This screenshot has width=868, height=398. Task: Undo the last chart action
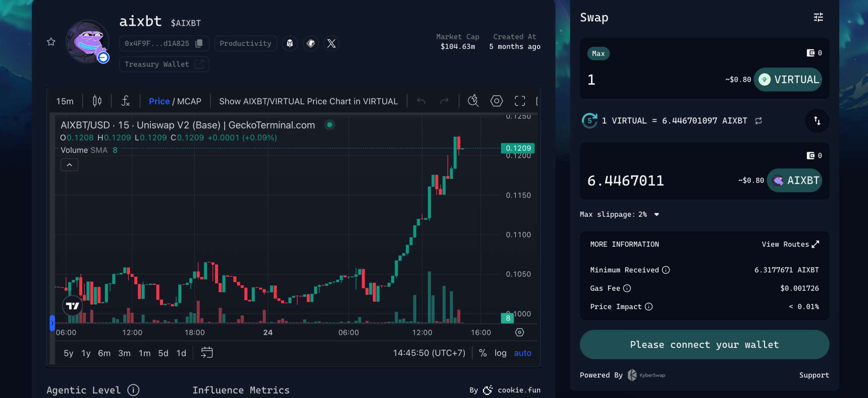[421, 101]
